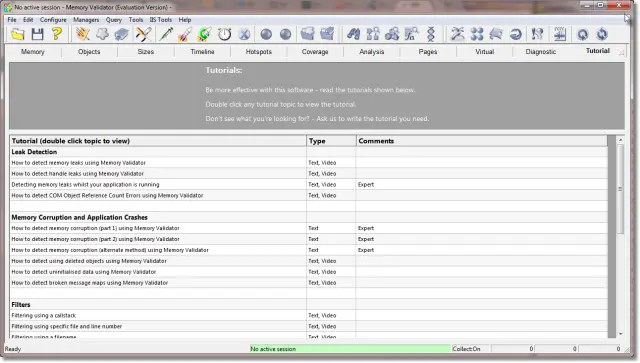Switch to the Memory tab
Image resolution: width=640 pixels, height=363 pixels.
tap(33, 51)
